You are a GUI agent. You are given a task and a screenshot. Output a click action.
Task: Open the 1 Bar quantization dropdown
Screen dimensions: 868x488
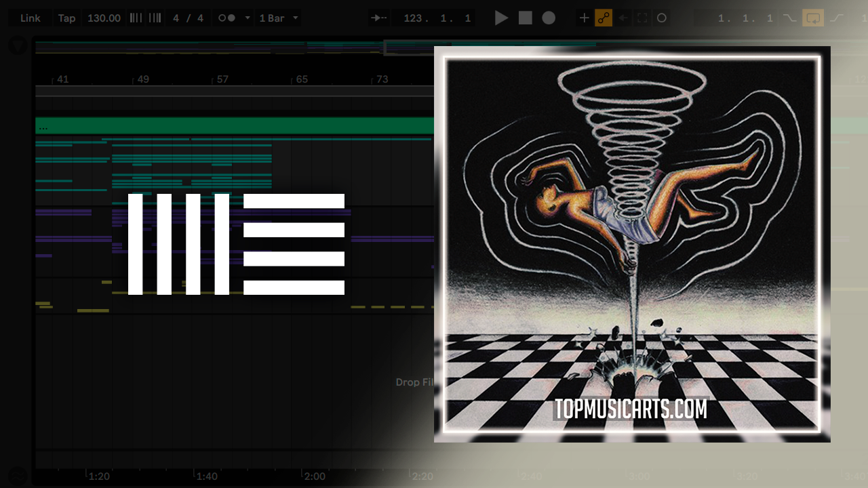pos(279,18)
